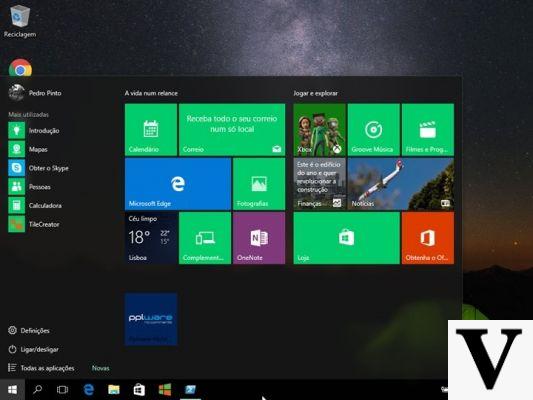Screen dimensions: 533x400
Task: Open the Finanças news tile
Action: tap(320, 184)
